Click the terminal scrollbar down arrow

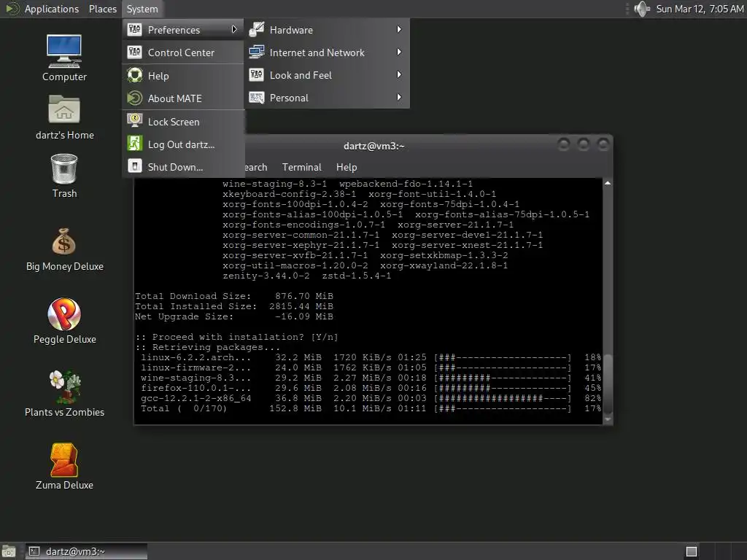click(608, 419)
